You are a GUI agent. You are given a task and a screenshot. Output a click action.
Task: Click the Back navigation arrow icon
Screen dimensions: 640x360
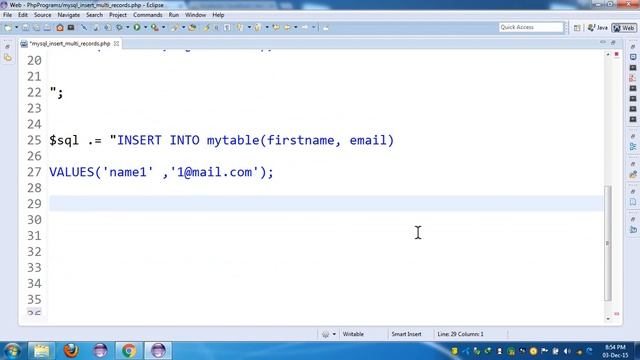pos(287,27)
